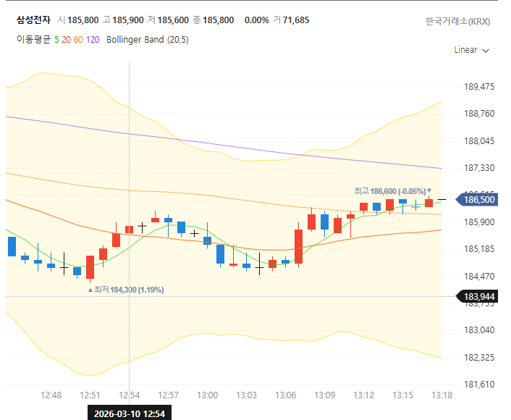Click the 최고 186,600 high marker

coord(393,191)
